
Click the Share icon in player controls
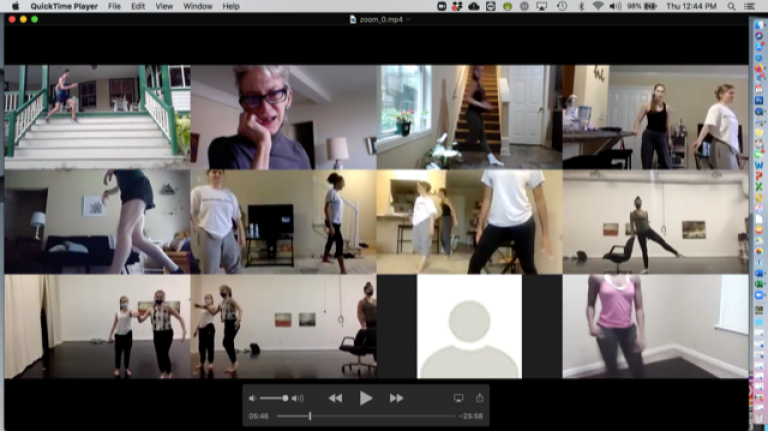point(479,398)
